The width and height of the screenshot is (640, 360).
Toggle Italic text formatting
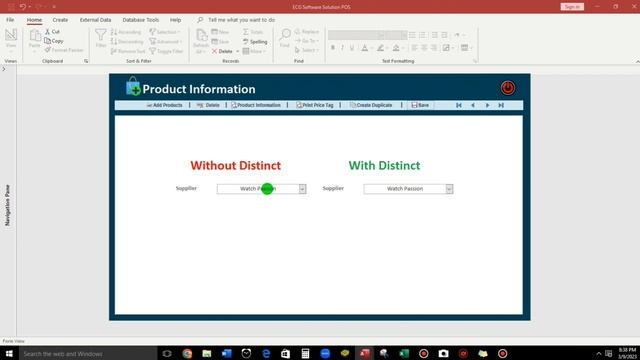tap(342, 48)
